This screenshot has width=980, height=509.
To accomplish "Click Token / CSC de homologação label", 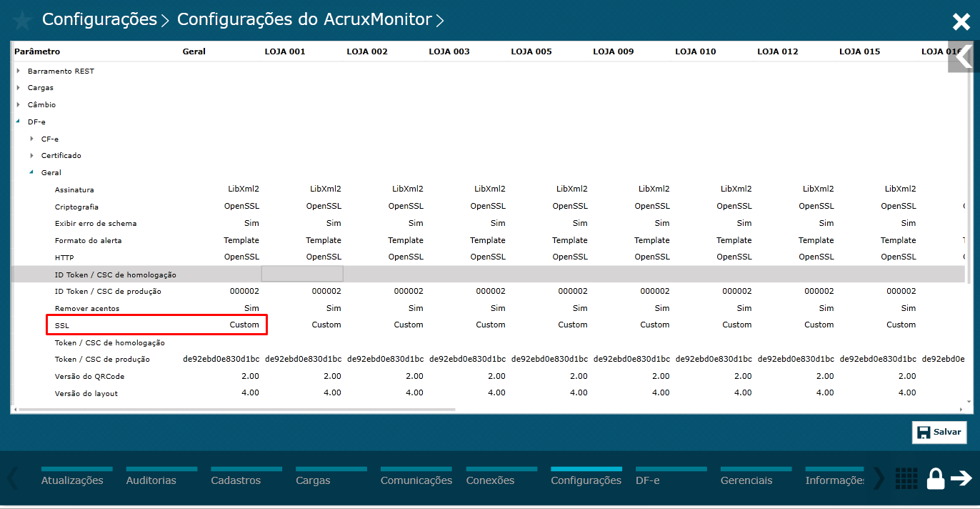I will (x=110, y=342).
